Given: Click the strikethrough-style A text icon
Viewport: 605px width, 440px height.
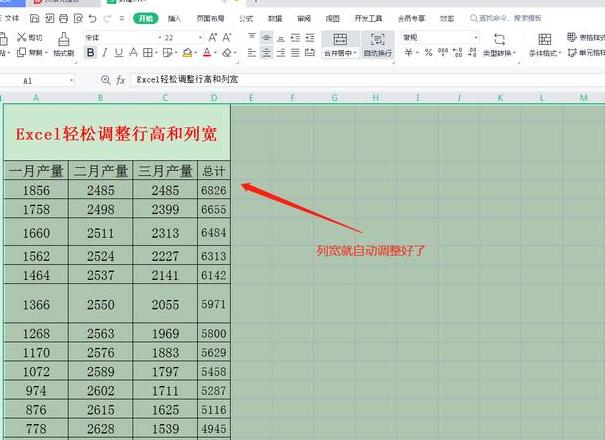Looking at the screenshot, I should (134, 52).
